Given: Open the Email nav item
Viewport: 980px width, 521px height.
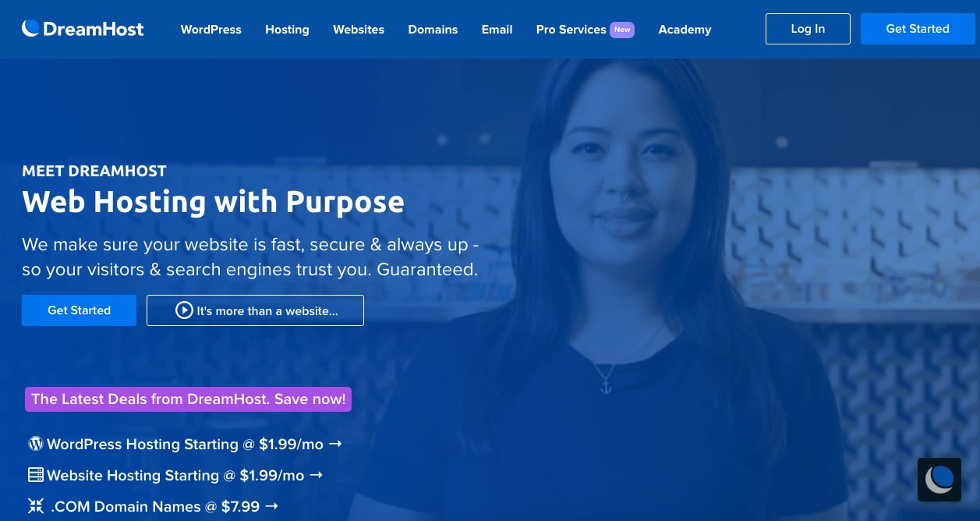Looking at the screenshot, I should point(497,30).
